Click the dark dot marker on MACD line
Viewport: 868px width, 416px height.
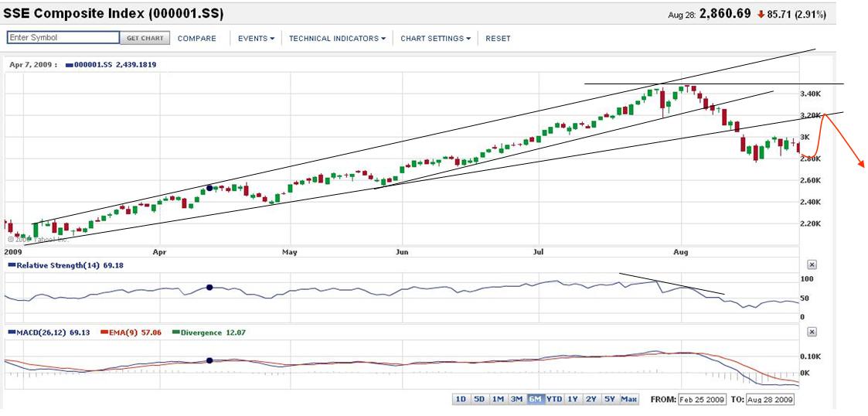click(x=209, y=360)
